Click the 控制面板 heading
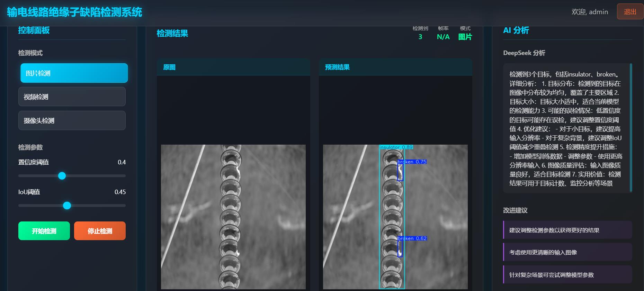This screenshot has height=291, width=644. [34, 30]
